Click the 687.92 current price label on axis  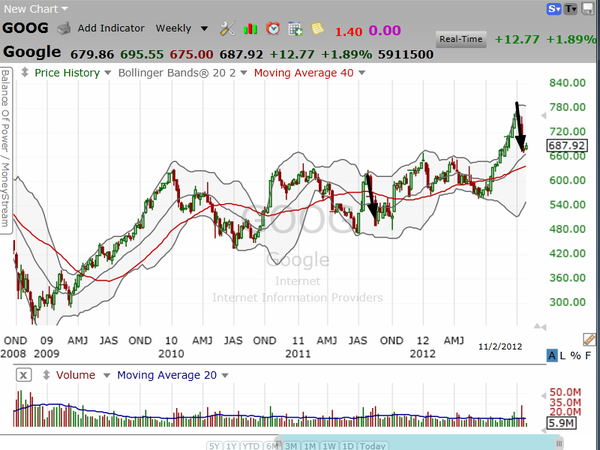point(566,145)
